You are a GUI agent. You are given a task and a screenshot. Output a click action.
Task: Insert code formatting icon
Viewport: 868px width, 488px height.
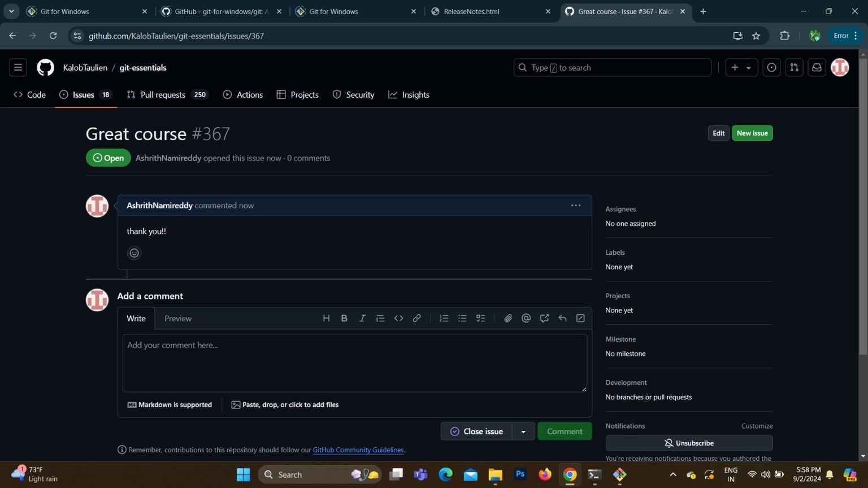pyautogui.click(x=398, y=319)
